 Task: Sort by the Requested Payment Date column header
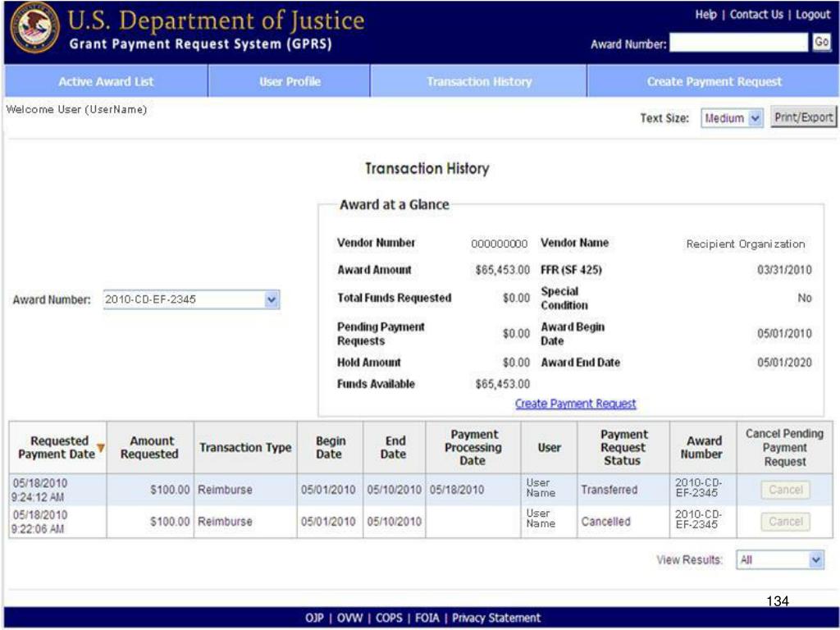coord(58,447)
